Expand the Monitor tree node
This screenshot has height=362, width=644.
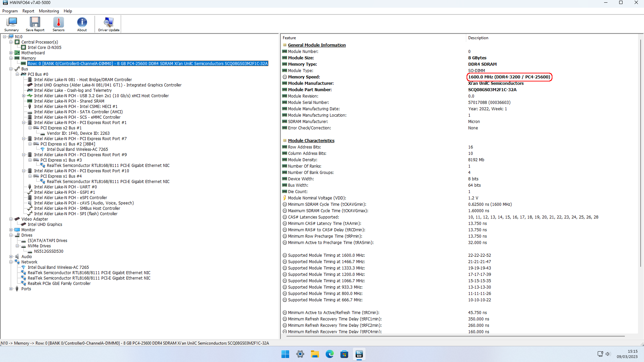[x=11, y=230]
